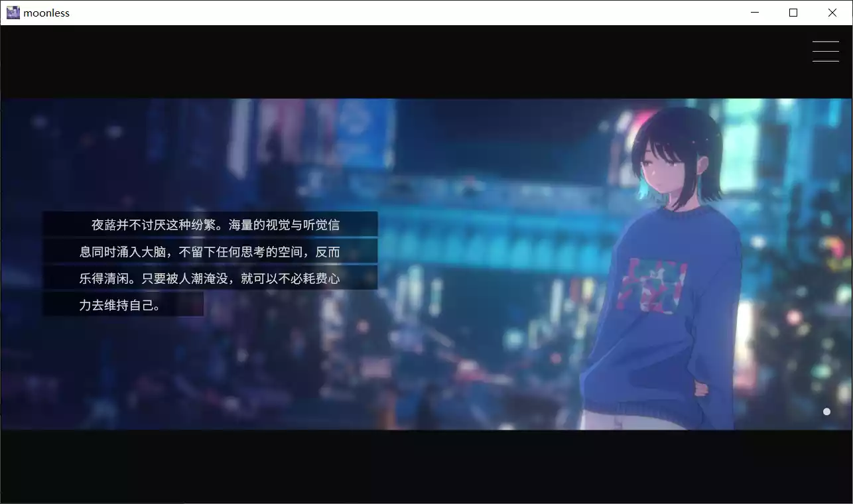This screenshot has height=504, width=853.
Task: Click the white continue-indicator dot near the dialogue
Action: (x=826, y=411)
